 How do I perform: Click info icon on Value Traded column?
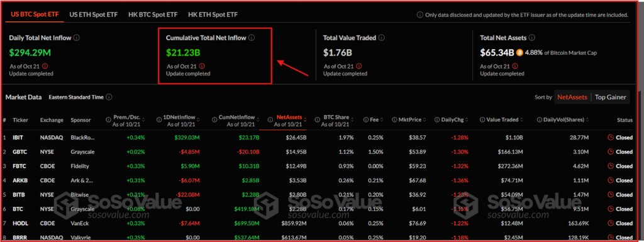click(482, 120)
